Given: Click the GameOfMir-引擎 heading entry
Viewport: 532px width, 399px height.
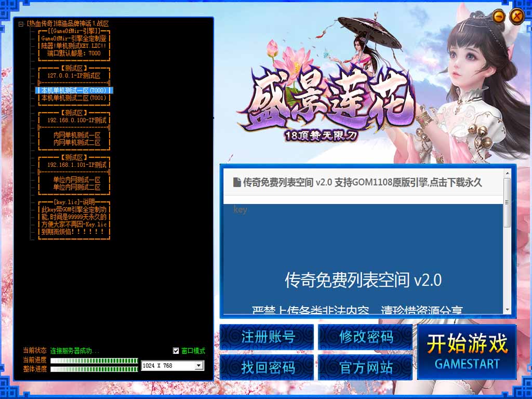Looking at the screenshot, I should point(74,31).
